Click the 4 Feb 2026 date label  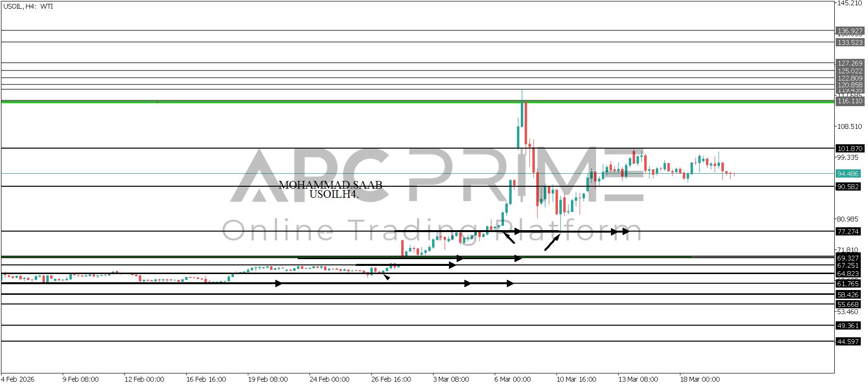pyautogui.click(x=18, y=379)
